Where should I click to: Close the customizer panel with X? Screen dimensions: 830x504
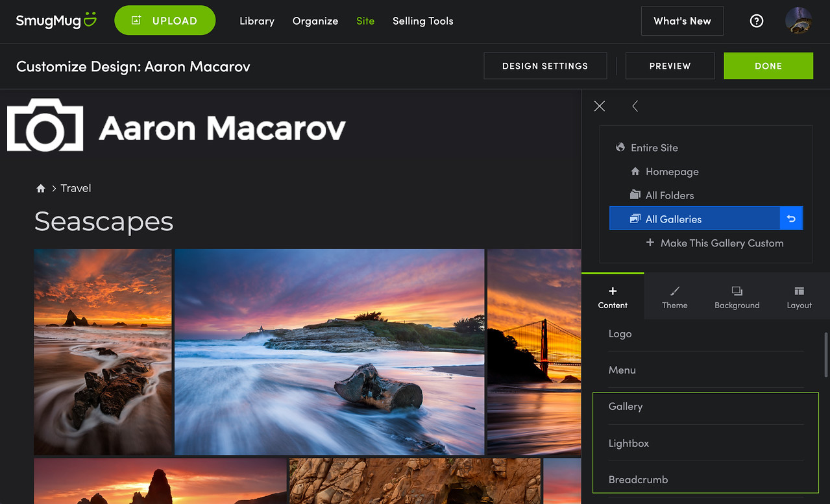pos(600,106)
